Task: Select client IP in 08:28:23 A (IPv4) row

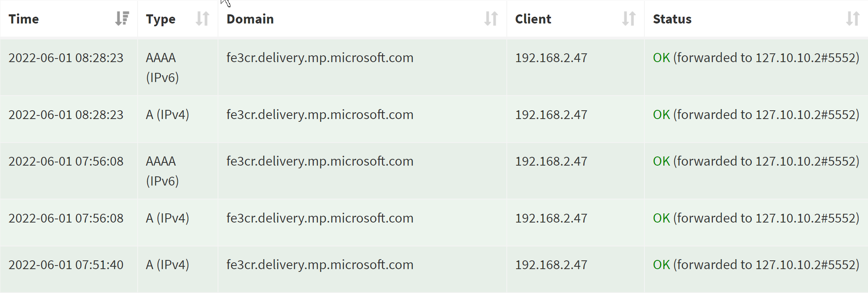Action: (551, 115)
